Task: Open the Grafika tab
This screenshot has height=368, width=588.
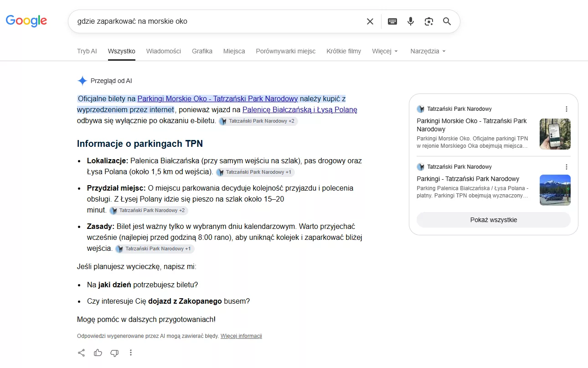Action: click(202, 51)
